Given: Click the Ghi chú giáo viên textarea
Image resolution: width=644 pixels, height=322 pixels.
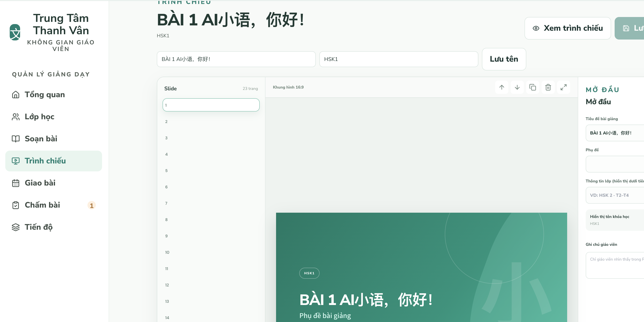Looking at the screenshot, I should point(615,265).
